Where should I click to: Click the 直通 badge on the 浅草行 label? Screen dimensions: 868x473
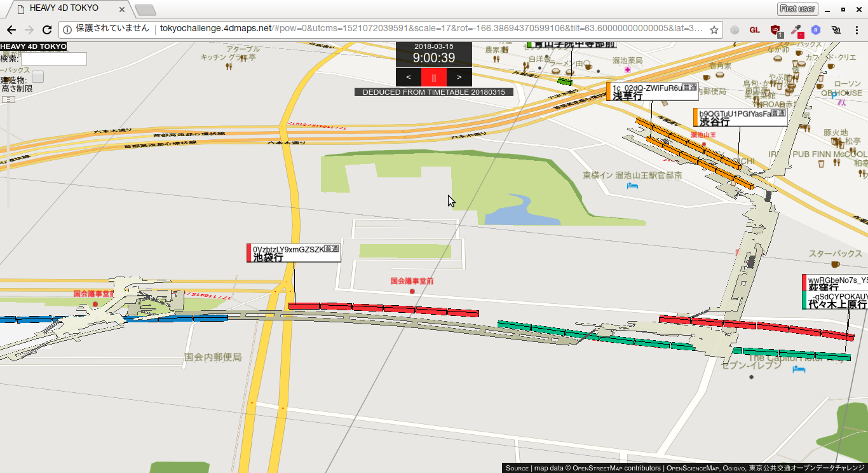(x=689, y=87)
